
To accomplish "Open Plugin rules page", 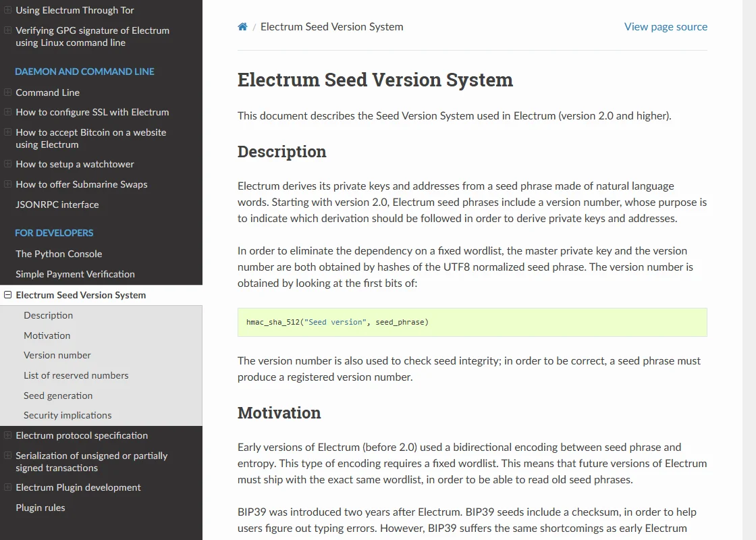I will tap(40, 508).
